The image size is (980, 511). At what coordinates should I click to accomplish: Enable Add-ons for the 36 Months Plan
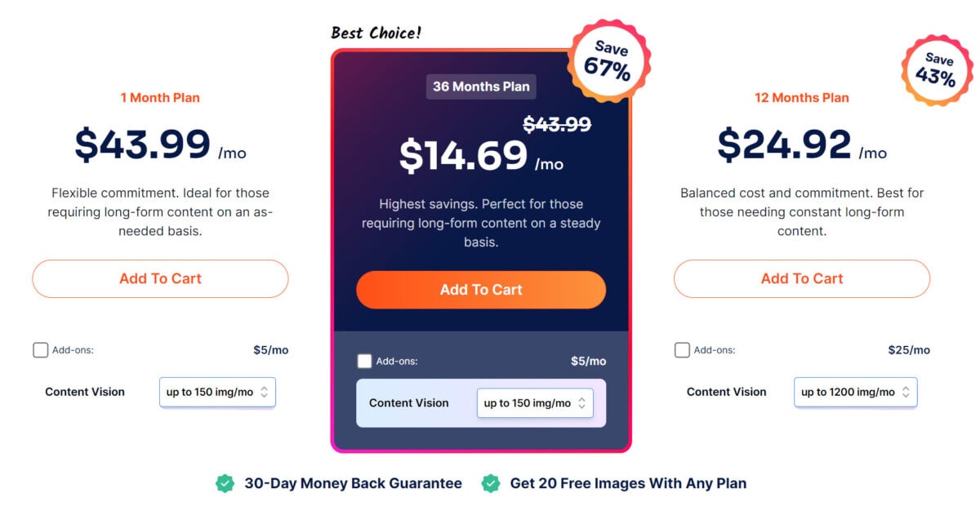pos(365,360)
